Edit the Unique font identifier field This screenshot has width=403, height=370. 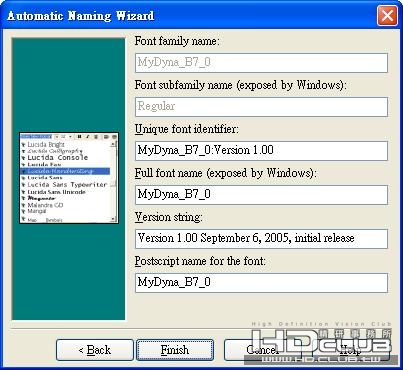261,151
